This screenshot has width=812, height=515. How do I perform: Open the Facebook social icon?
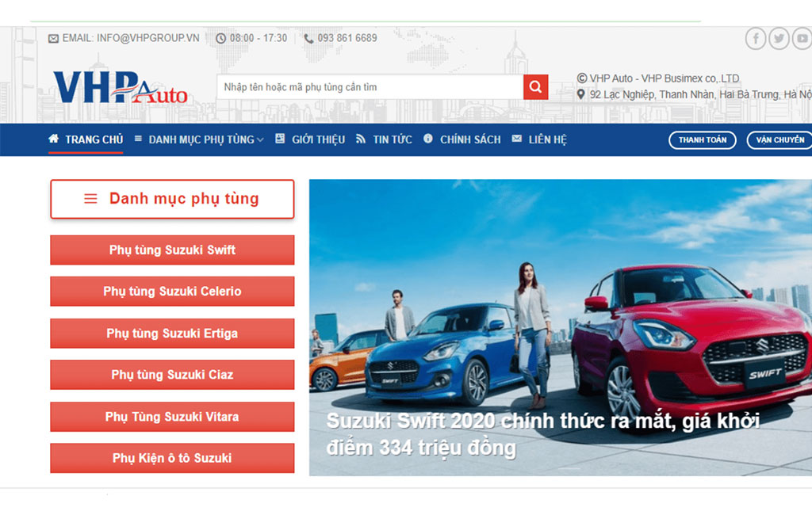(756, 38)
